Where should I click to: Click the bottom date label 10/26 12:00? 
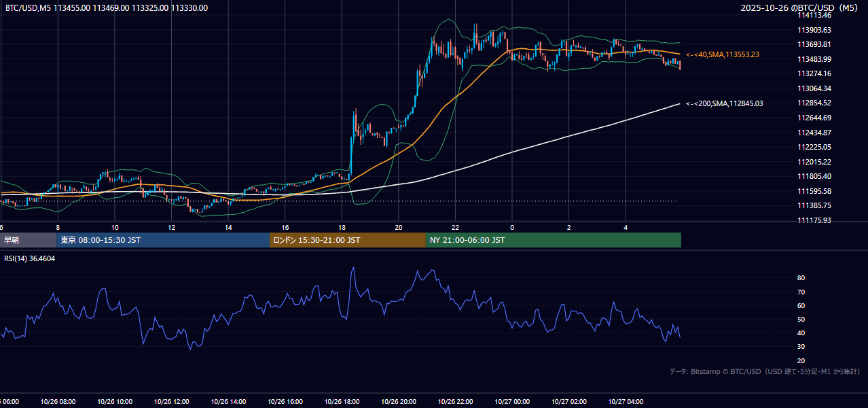pos(171,402)
